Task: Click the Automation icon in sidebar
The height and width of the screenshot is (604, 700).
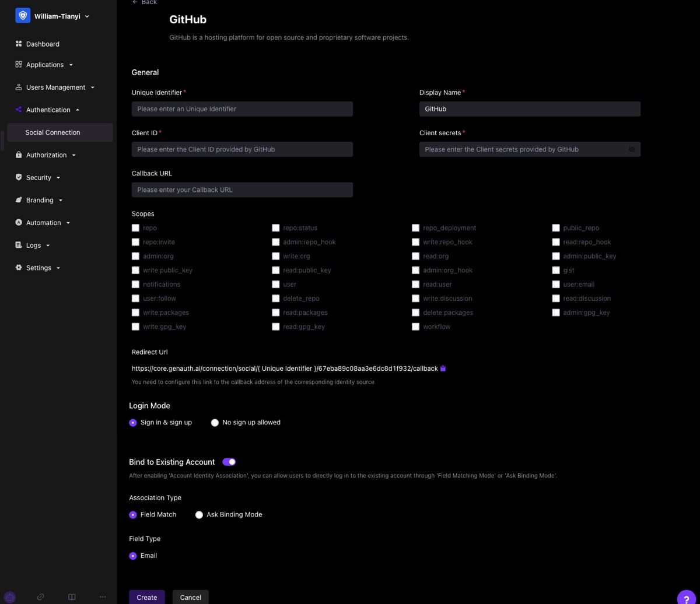Action: (x=19, y=223)
